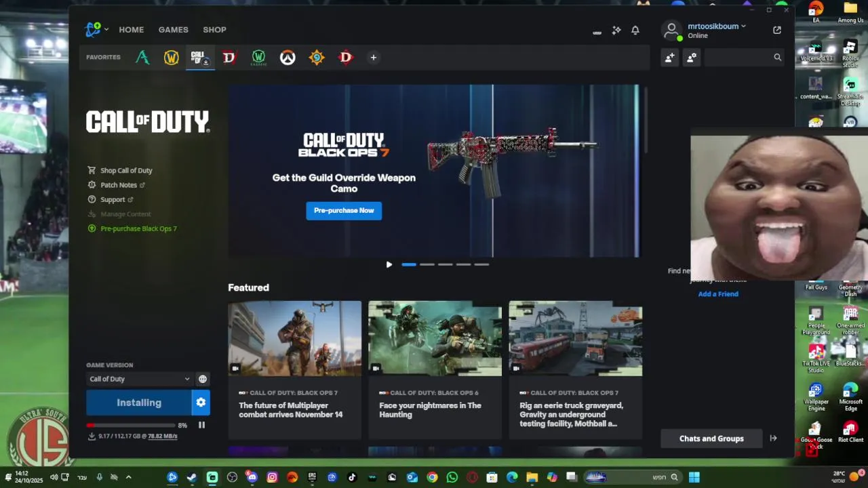Open the Microsoft Edge desktop shortcut

(x=850, y=398)
